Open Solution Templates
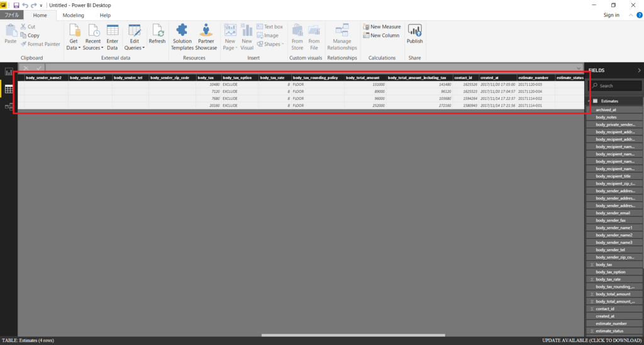 [x=182, y=37]
